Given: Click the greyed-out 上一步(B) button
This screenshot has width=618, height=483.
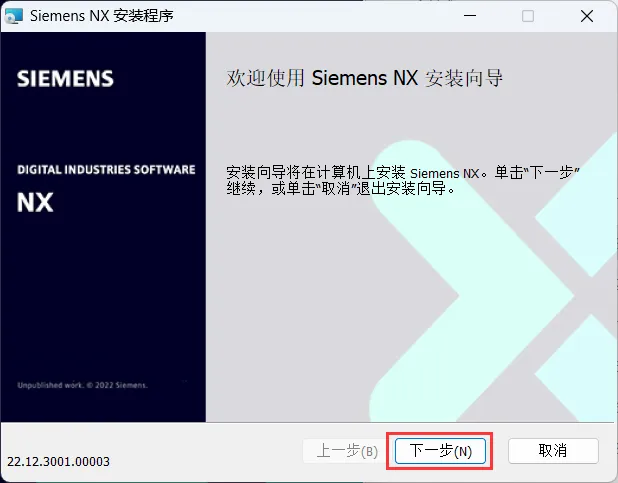Looking at the screenshot, I should pos(347,451).
